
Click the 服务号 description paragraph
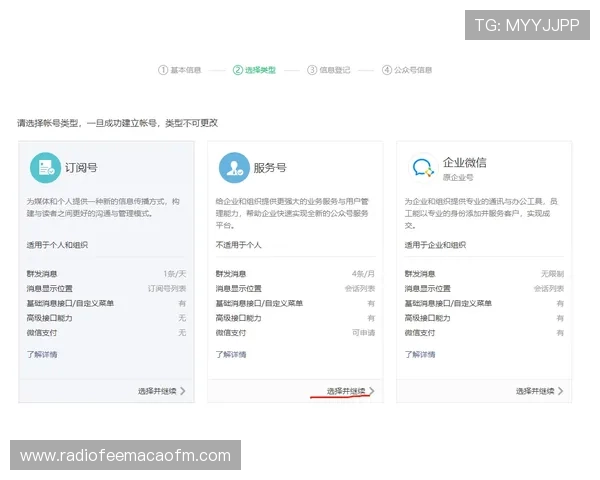coord(292,213)
